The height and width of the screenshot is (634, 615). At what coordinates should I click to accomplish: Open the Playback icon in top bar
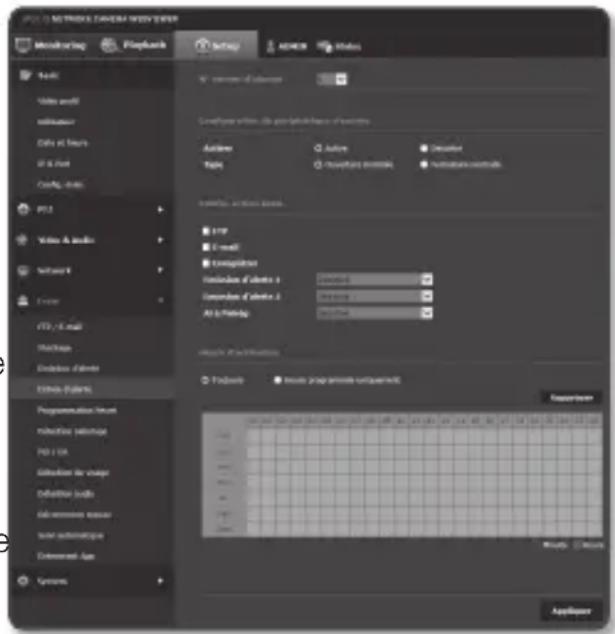pos(107,47)
